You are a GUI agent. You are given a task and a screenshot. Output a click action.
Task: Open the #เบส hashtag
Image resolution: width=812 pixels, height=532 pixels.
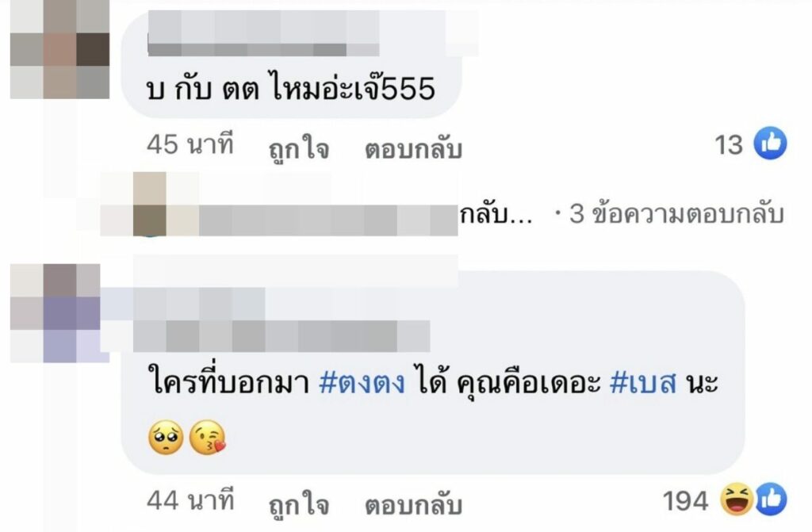point(643,384)
